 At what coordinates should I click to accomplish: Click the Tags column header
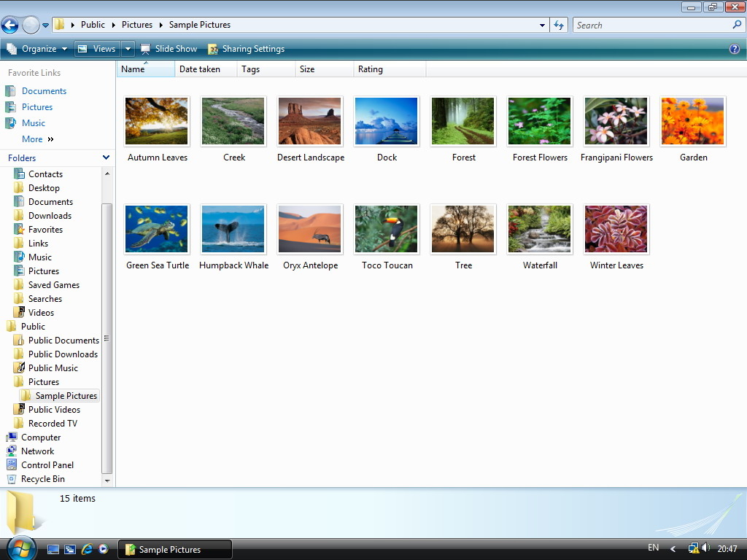266,69
